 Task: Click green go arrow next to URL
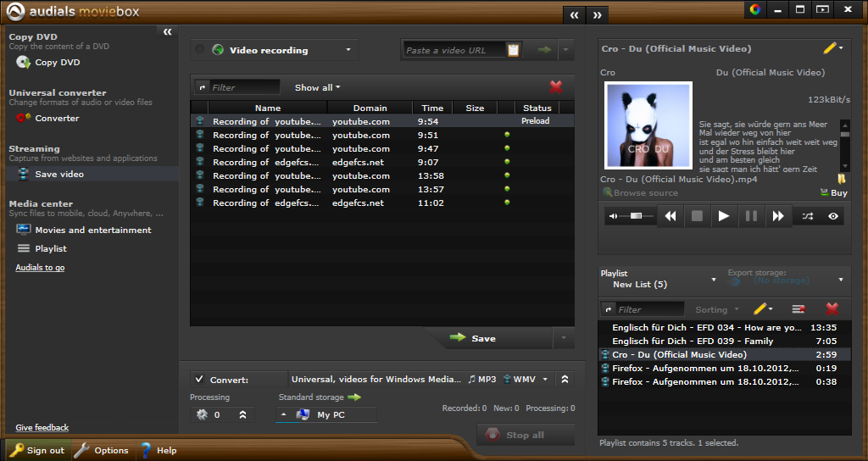pyautogui.click(x=545, y=50)
